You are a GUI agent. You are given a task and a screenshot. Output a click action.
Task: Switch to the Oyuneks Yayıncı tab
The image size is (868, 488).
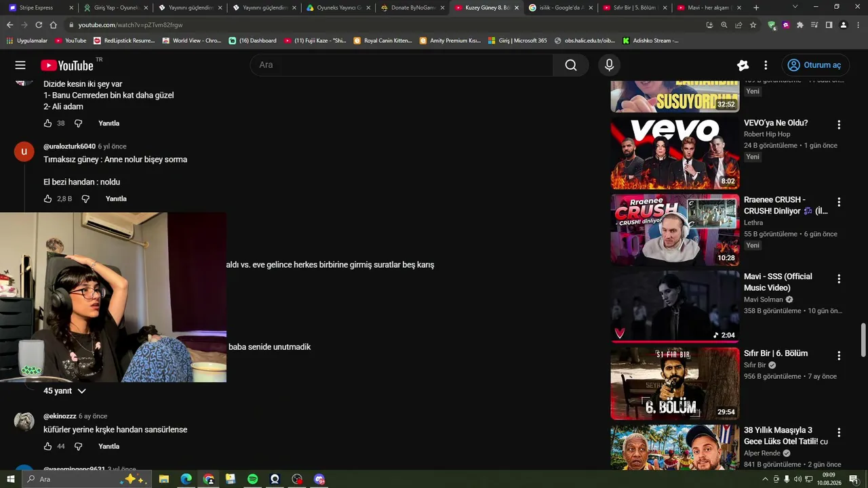coord(338,7)
